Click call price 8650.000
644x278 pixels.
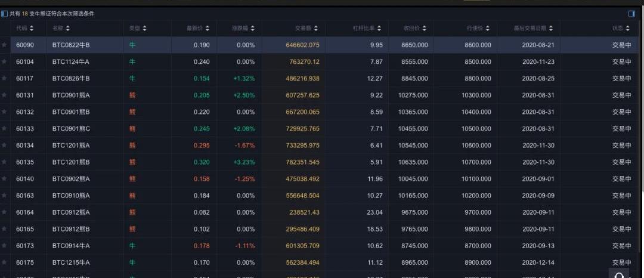415,45
